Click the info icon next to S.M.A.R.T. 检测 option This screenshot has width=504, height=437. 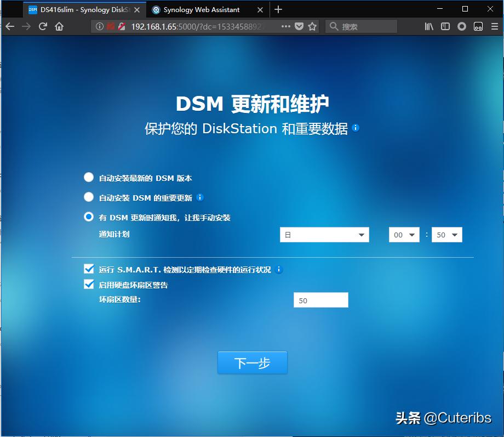point(279,269)
